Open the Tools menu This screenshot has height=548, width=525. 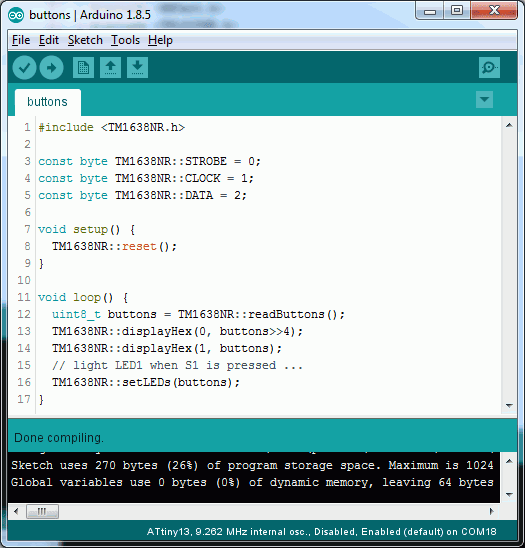pyautogui.click(x=125, y=40)
